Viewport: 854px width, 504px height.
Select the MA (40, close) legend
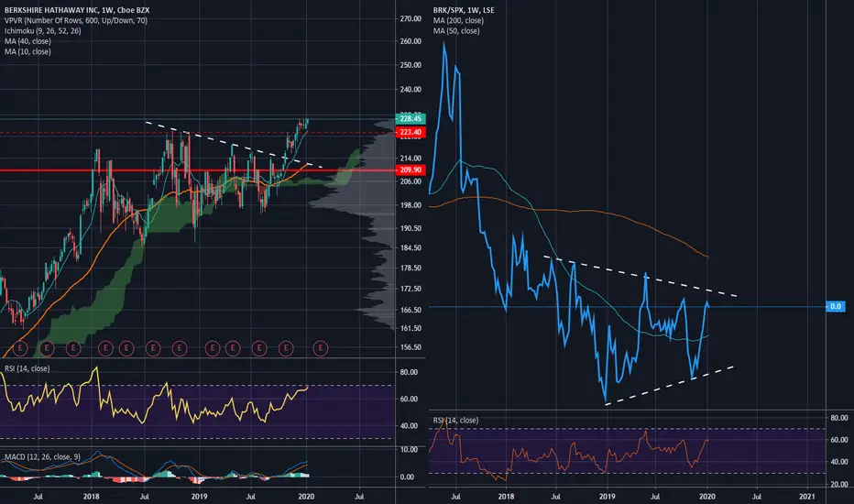(x=27, y=41)
